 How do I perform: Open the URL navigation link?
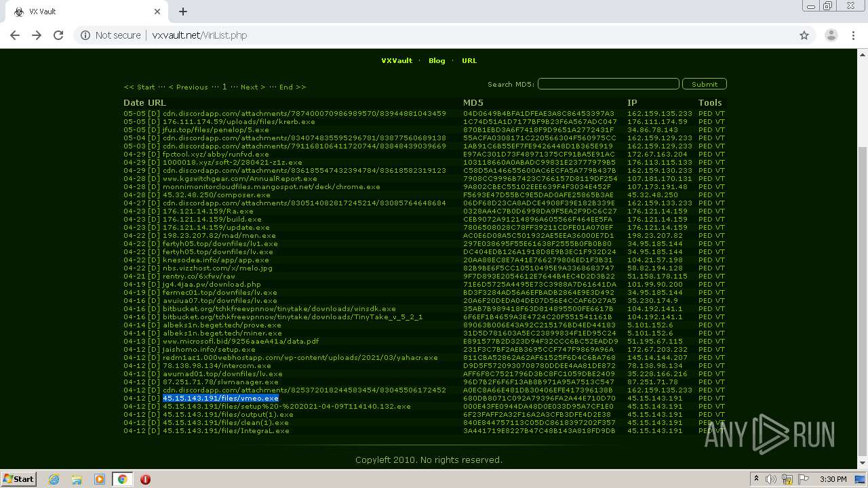pyautogui.click(x=469, y=60)
